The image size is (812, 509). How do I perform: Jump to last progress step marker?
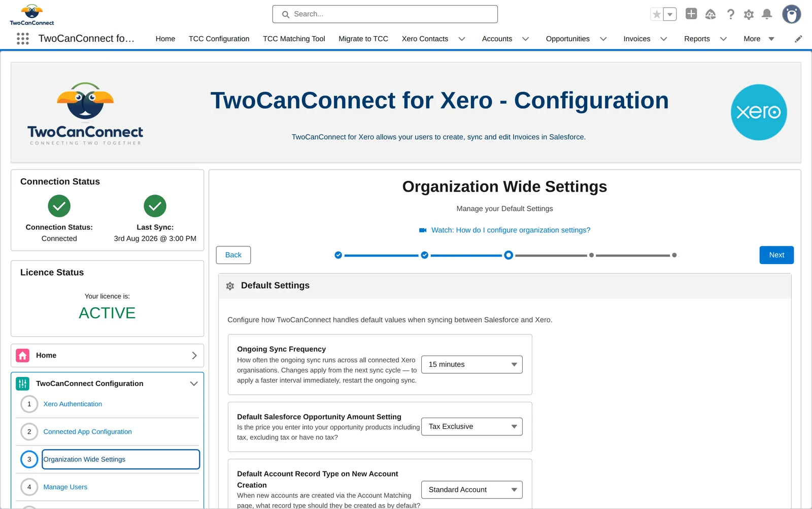click(x=674, y=255)
